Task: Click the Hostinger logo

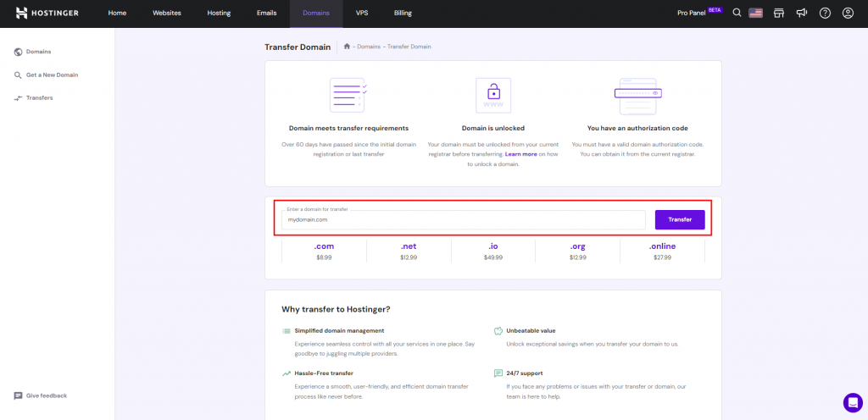Action: [x=47, y=13]
